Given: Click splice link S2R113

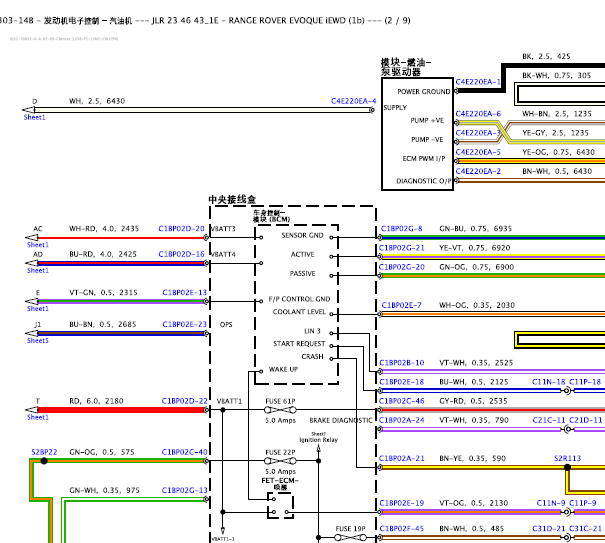Looking at the screenshot, I should click(567, 458).
